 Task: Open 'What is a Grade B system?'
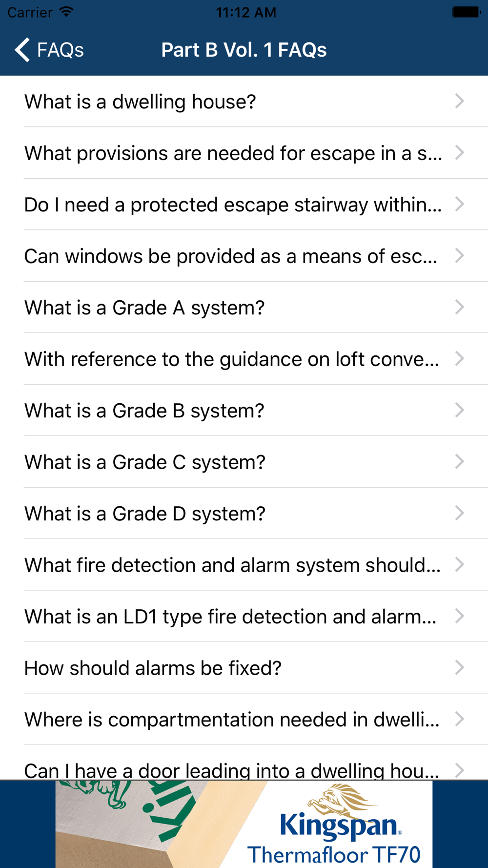point(244,411)
